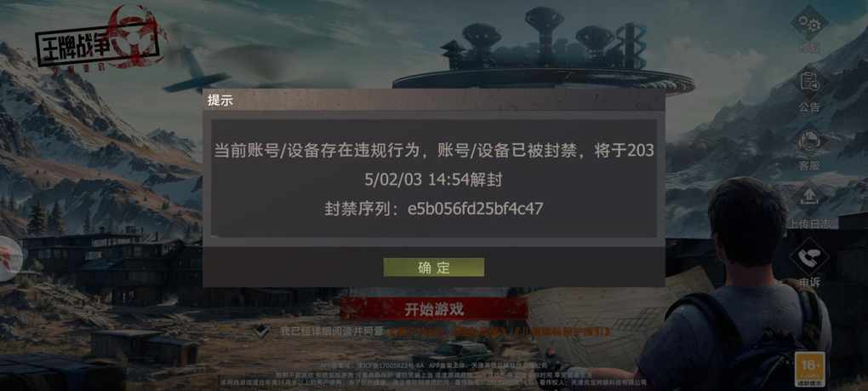Toggle the agreement checkbox under 开始游戏

[x=262, y=331]
